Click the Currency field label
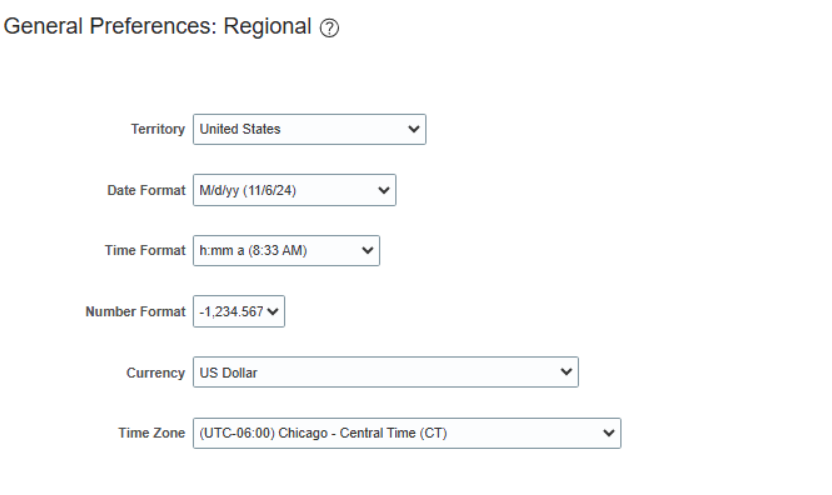 point(155,373)
